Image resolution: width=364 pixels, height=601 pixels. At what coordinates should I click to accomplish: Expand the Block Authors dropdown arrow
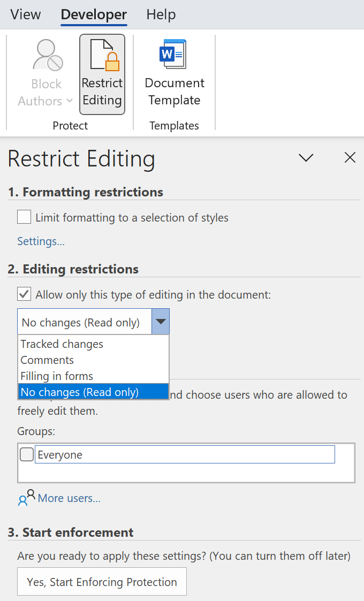[x=70, y=101]
